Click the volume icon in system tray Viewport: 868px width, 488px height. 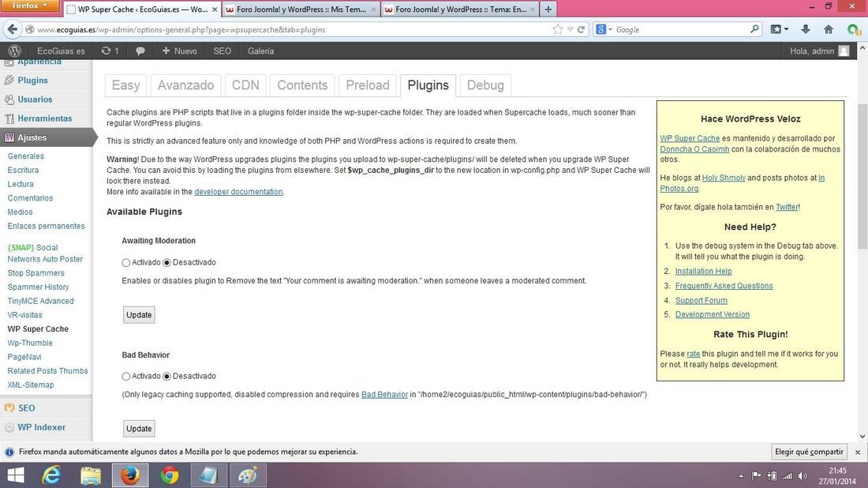pos(803,476)
